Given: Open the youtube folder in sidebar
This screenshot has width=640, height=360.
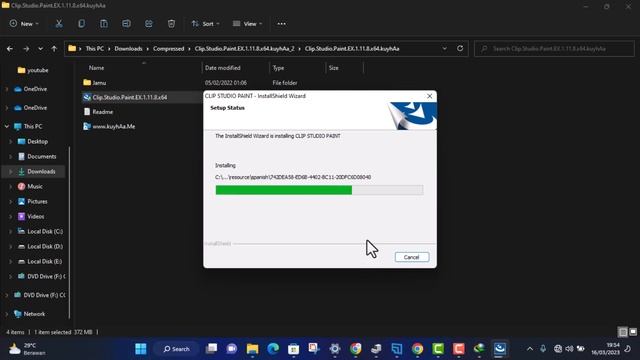Looking at the screenshot, I should pyautogui.click(x=33, y=70).
